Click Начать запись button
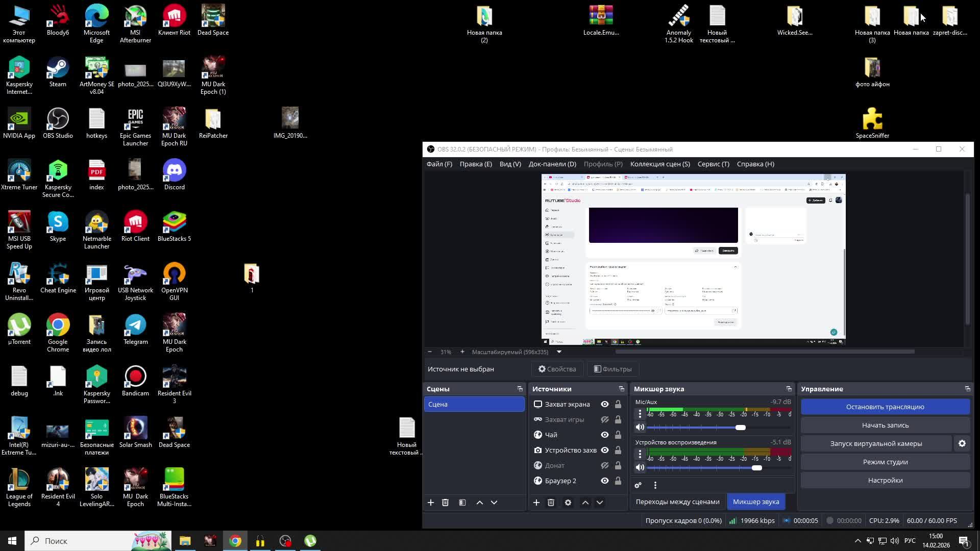 (x=885, y=425)
